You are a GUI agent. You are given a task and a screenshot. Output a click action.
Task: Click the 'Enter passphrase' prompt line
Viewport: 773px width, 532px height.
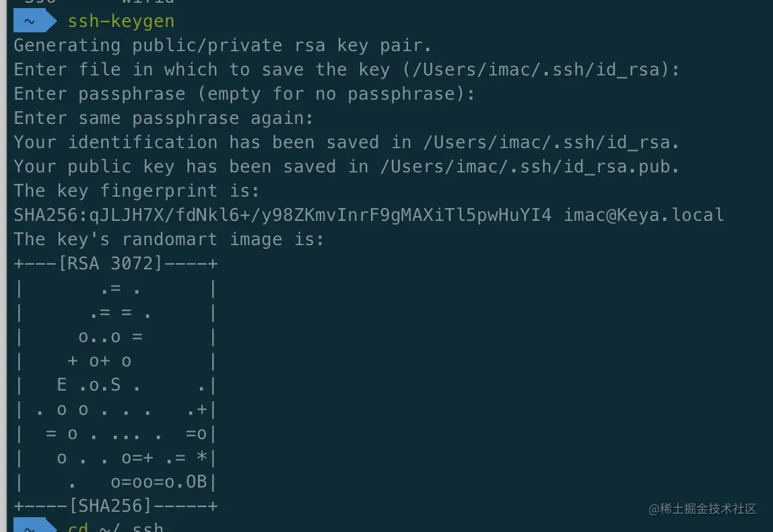pyautogui.click(x=244, y=94)
